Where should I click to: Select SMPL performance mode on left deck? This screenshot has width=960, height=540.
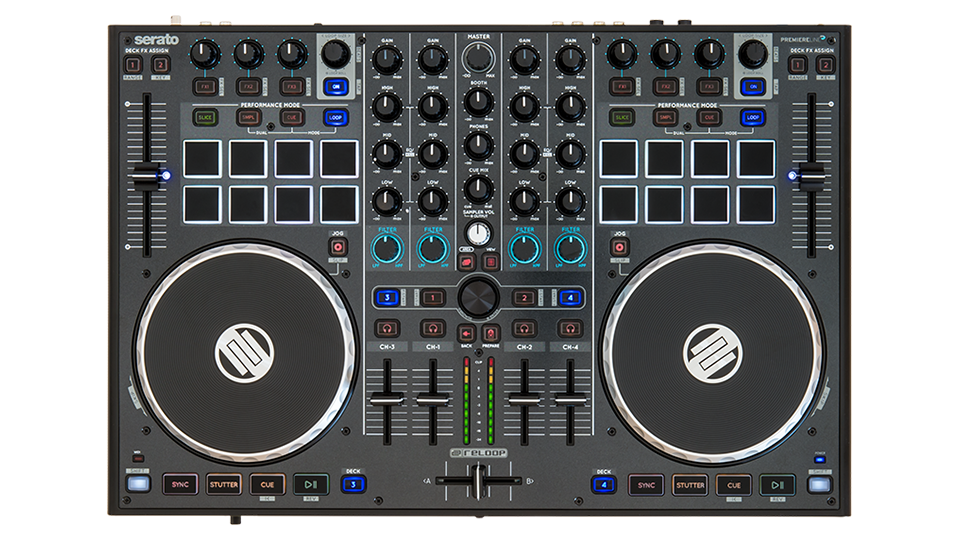(x=249, y=117)
